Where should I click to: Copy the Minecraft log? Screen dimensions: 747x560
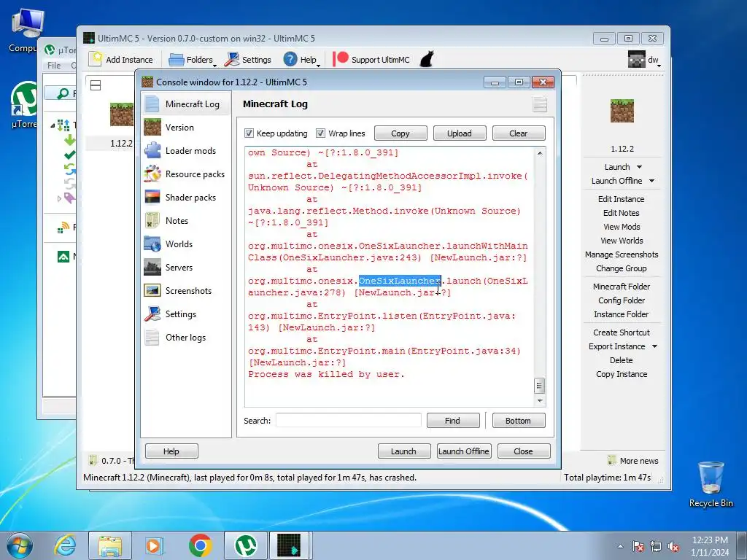tap(400, 133)
